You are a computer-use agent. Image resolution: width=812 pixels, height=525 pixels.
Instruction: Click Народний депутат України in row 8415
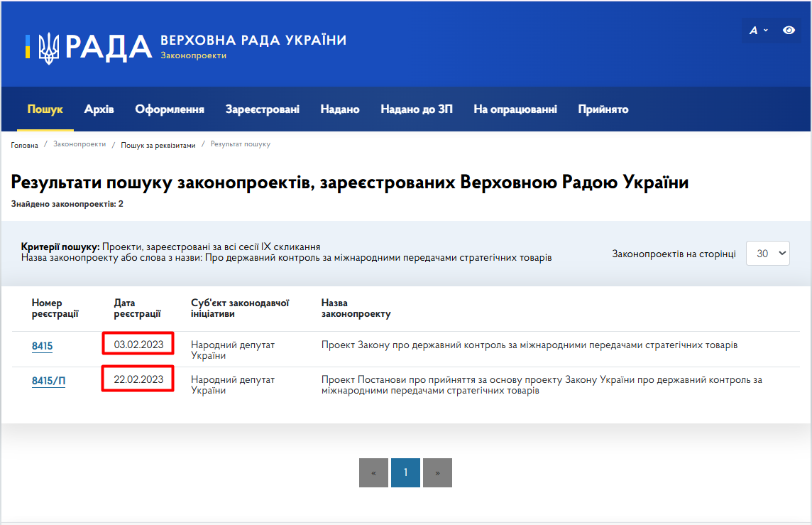(x=233, y=350)
